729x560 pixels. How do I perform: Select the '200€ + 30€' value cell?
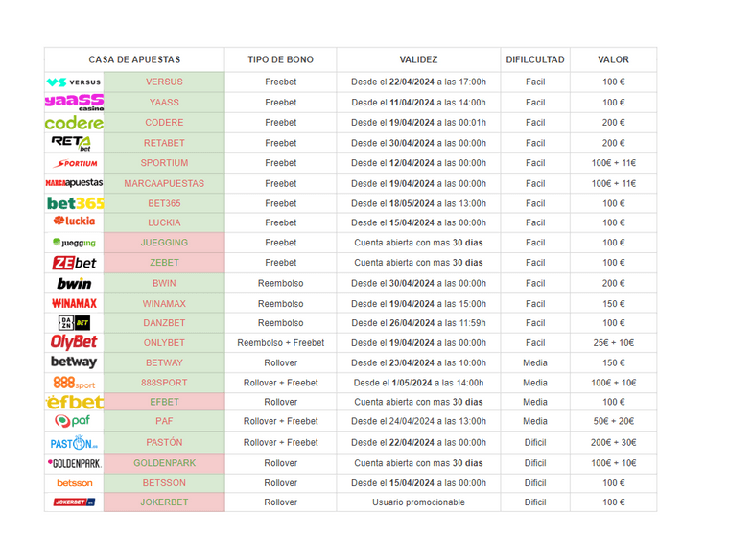[613, 442]
